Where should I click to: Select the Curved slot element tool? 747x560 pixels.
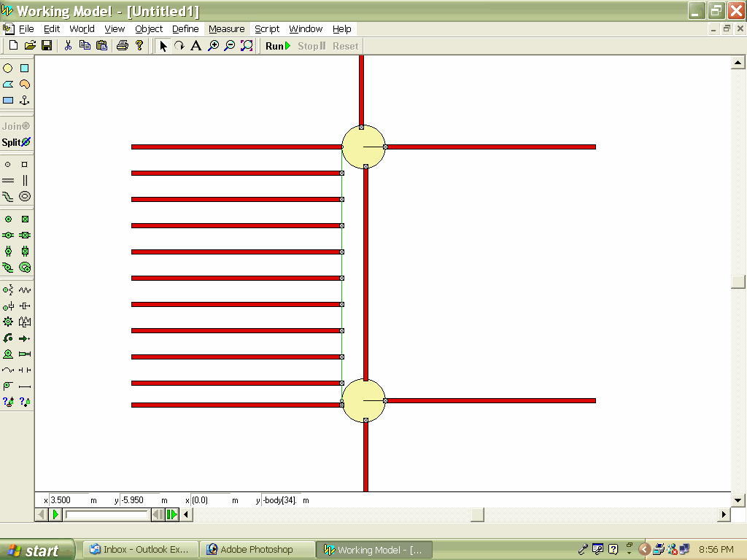pyautogui.click(x=8, y=196)
